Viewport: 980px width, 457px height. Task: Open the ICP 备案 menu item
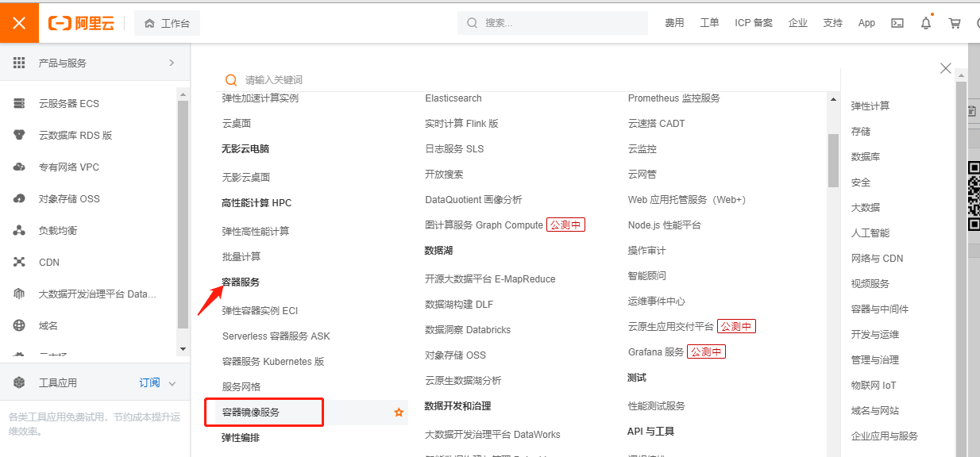click(x=754, y=23)
